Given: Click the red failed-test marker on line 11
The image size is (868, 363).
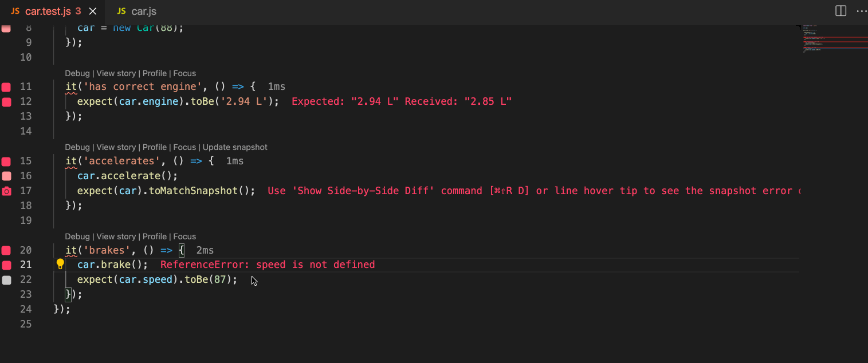Looking at the screenshot, I should pos(6,87).
